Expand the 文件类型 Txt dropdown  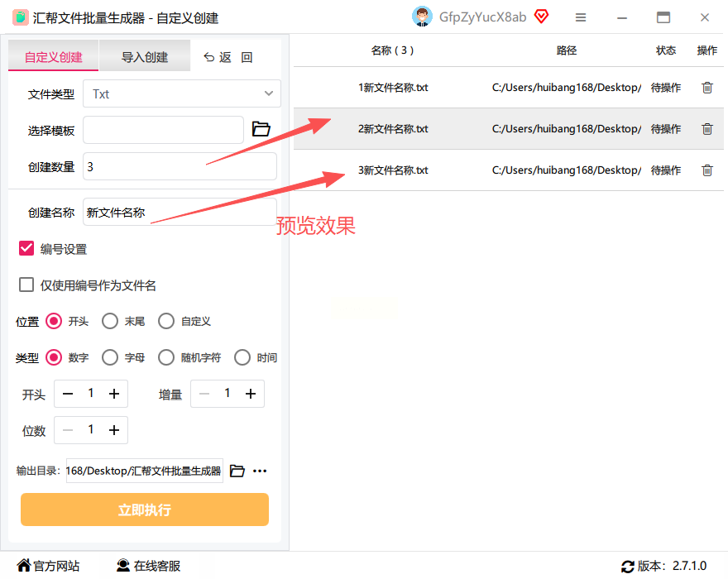click(x=182, y=93)
